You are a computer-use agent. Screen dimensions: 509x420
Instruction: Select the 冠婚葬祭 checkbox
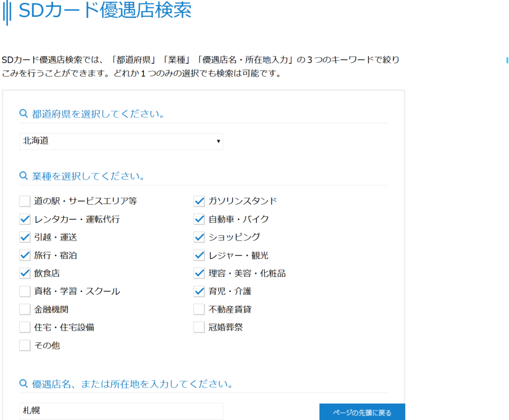(x=199, y=327)
